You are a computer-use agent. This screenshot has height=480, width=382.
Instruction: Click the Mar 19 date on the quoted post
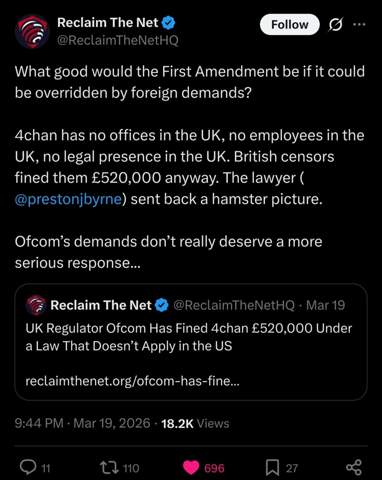325,305
